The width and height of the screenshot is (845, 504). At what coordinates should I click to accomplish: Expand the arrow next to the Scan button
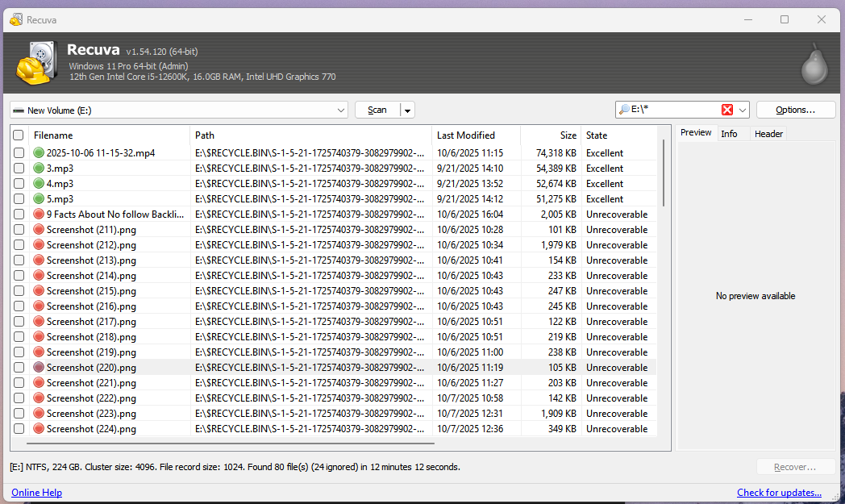point(407,109)
